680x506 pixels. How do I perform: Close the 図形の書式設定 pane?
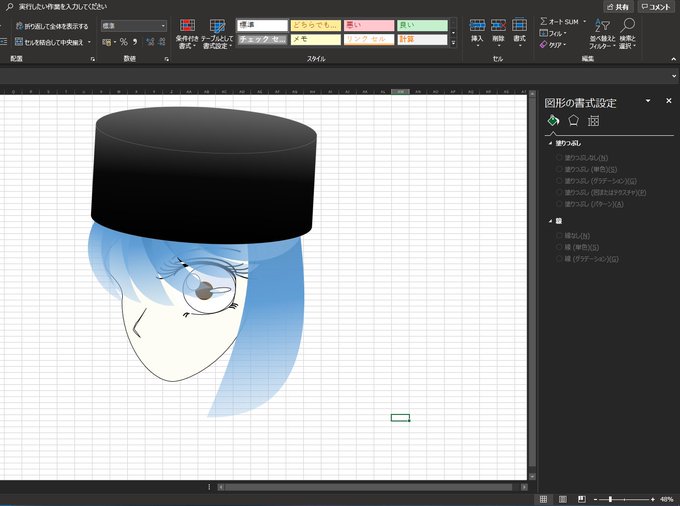coord(668,101)
